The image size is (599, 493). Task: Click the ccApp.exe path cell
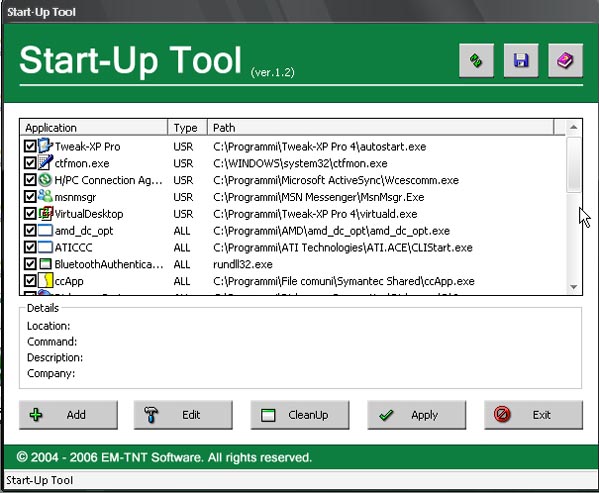click(344, 281)
